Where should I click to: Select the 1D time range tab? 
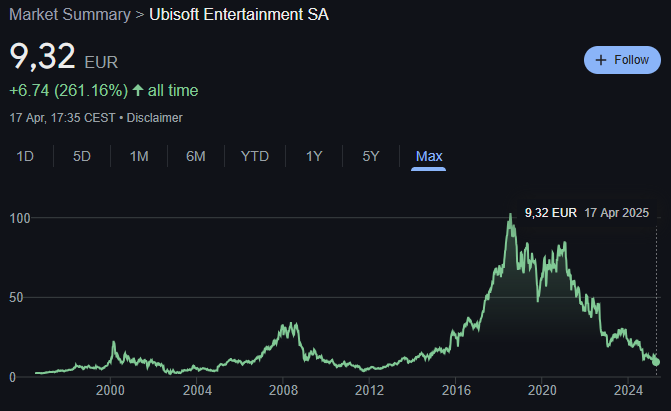point(26,156)
